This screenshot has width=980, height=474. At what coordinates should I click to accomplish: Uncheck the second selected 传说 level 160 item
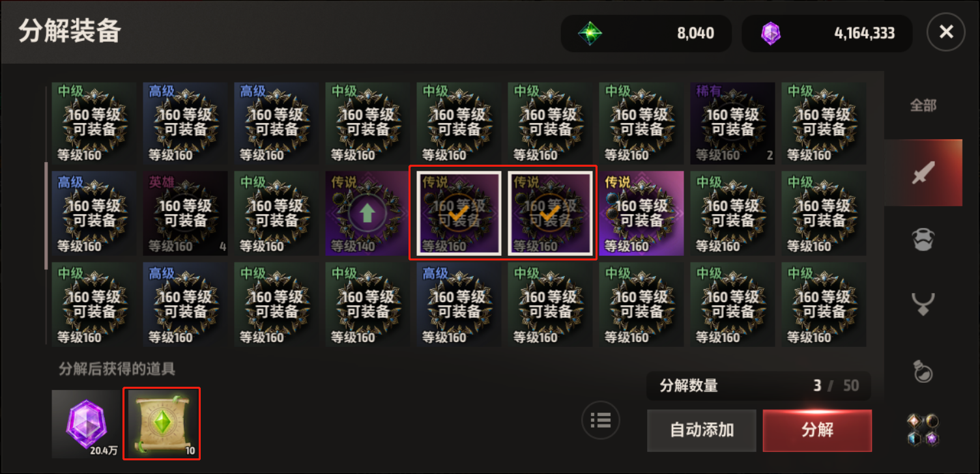click(550, 214)
